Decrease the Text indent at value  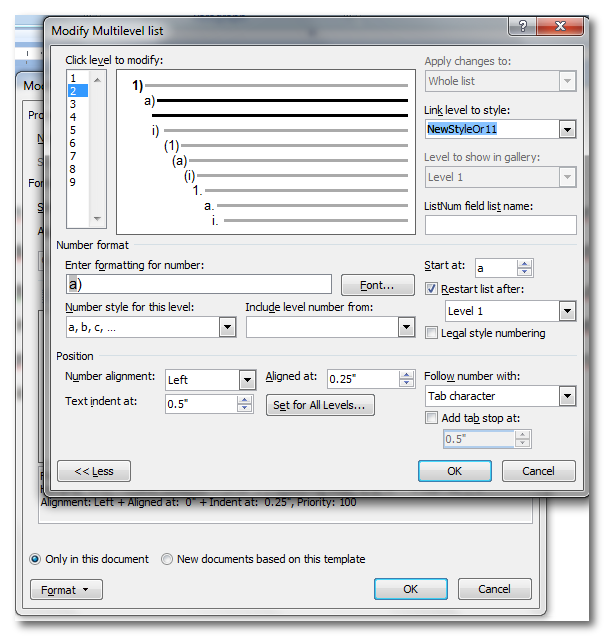pos(244,408)
